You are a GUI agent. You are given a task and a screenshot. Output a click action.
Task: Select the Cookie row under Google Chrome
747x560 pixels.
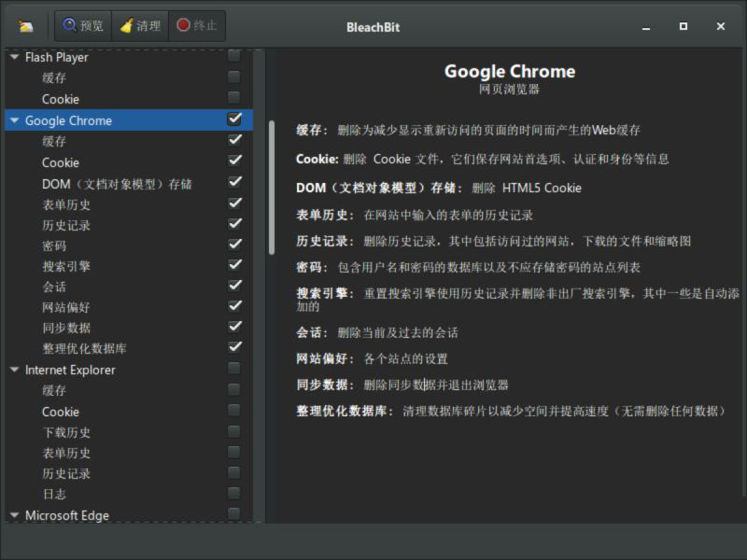coord(61,162)
